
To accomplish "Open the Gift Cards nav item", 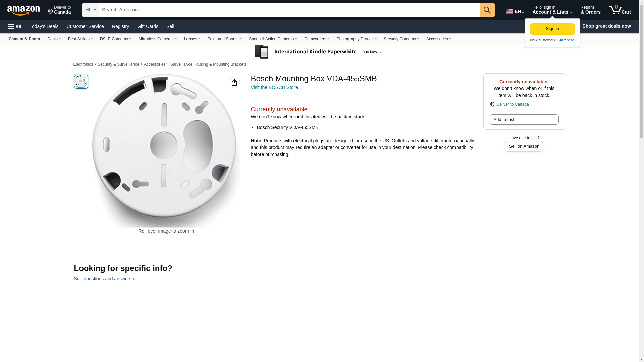I will click(x=148, y=26).
